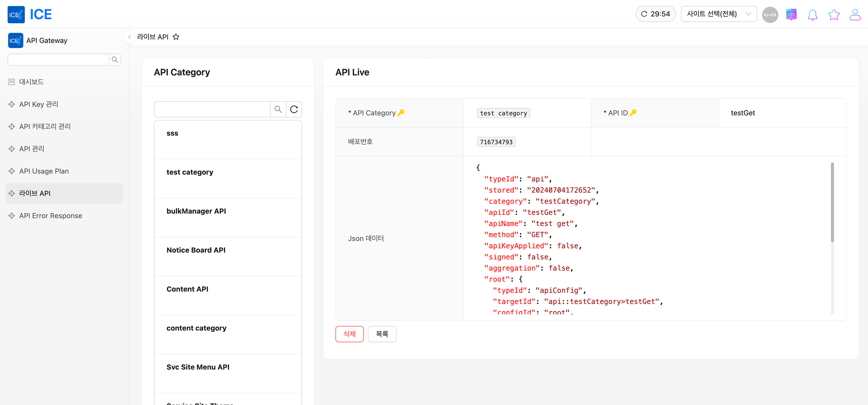The width and height of the screenshot is (868, 405).
Task: Open the API Key 관리 menu
Action: tap(39, 104)
